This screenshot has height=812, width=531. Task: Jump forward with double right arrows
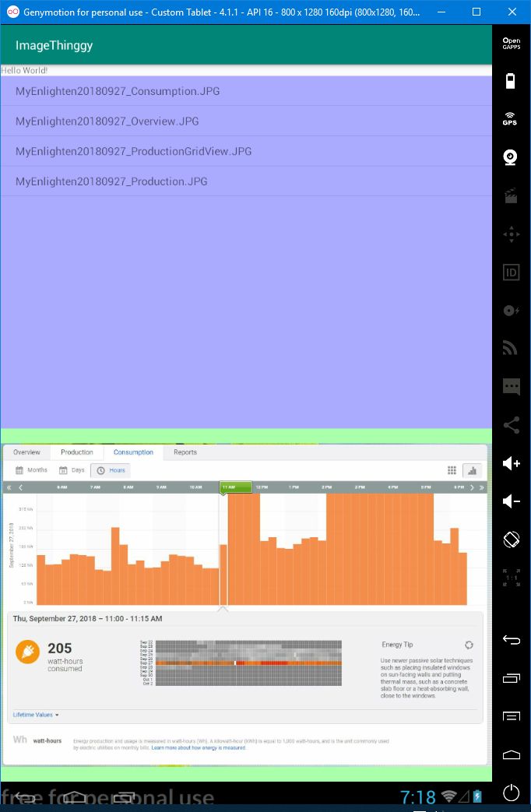(482, 487)
